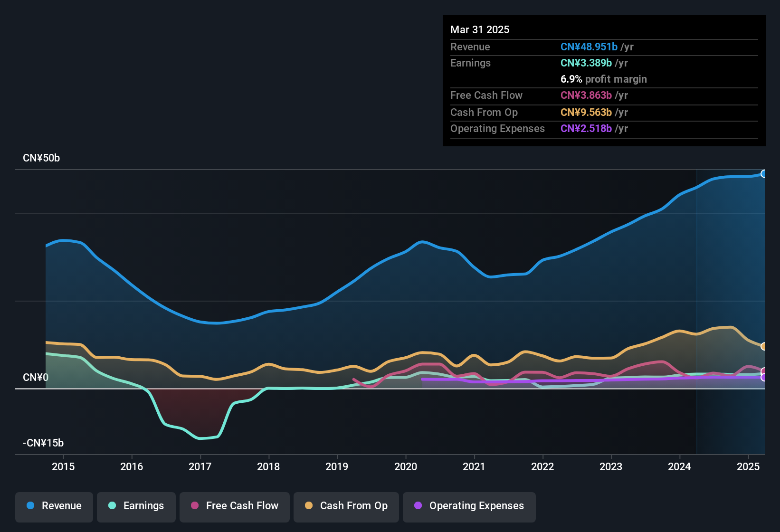Image resolution: width=780 pixels, height=532 pixels.
Task: Select the Cash From Op endpoint marker
Action: 764,345
